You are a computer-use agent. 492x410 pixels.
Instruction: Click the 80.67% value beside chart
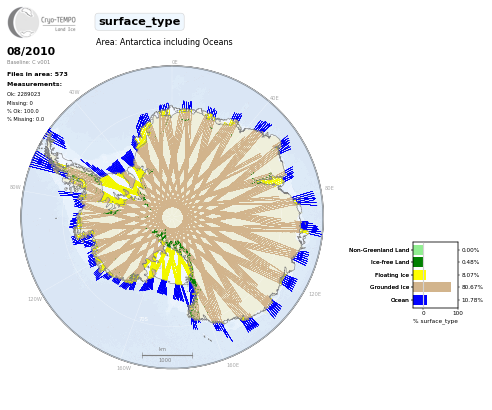click(472, 287)
